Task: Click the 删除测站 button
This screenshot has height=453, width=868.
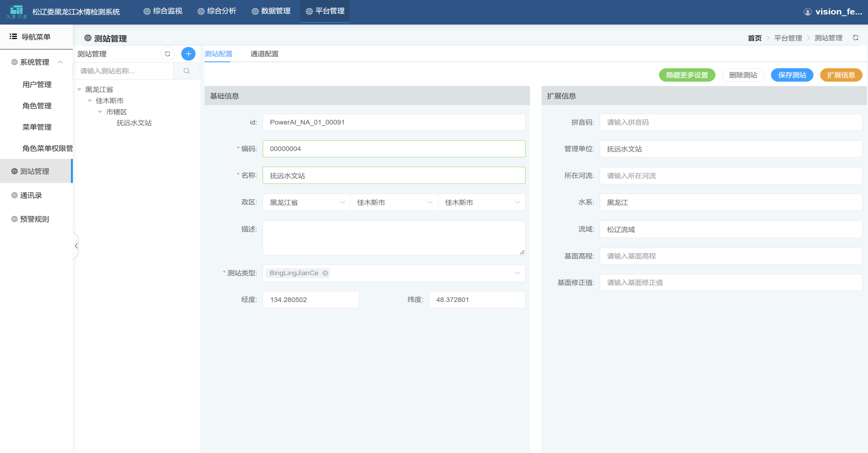Action: point(743,75)
